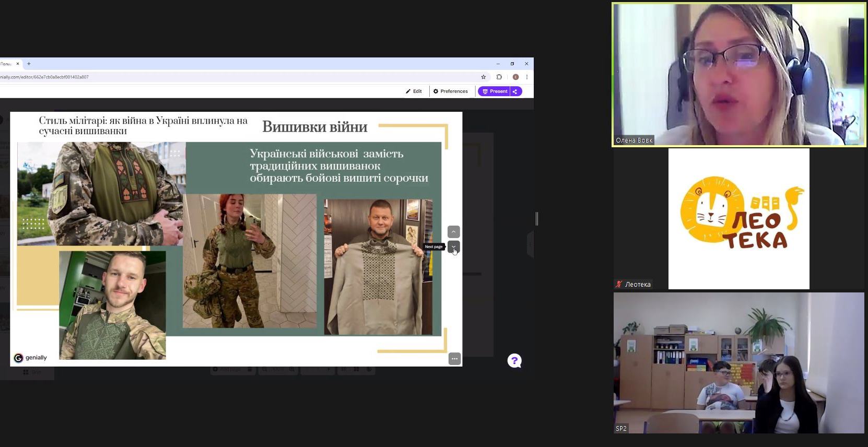Screen dimensions: 868x447
Task: Select the Леотека logo video tile
Action: pos(738,219)
